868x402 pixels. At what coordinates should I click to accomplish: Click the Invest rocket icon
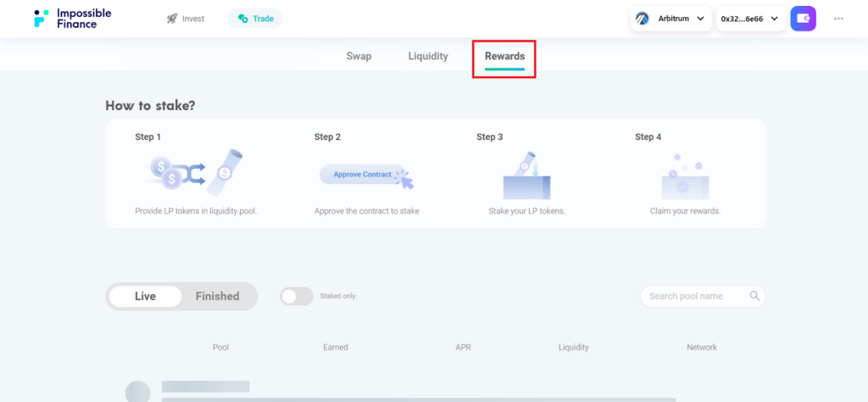tap(172, 19)
